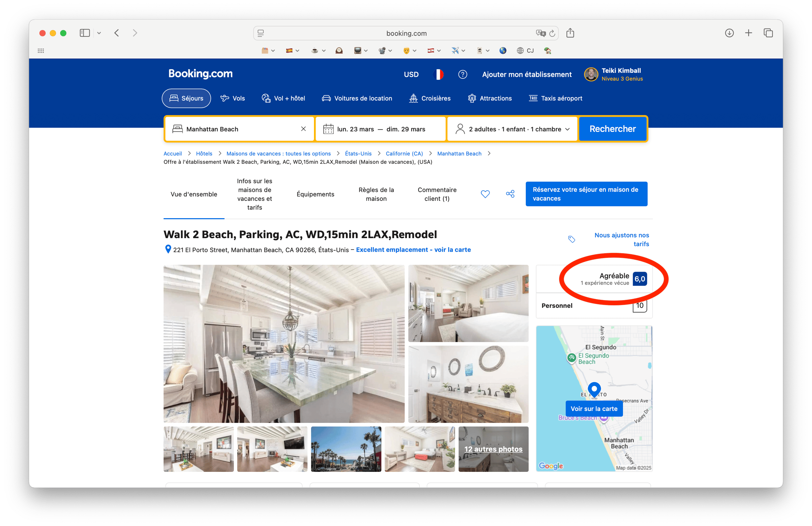Clear Manhattan Beach destination with X
This screenshot has height=526, width=812.
[303, 129]
